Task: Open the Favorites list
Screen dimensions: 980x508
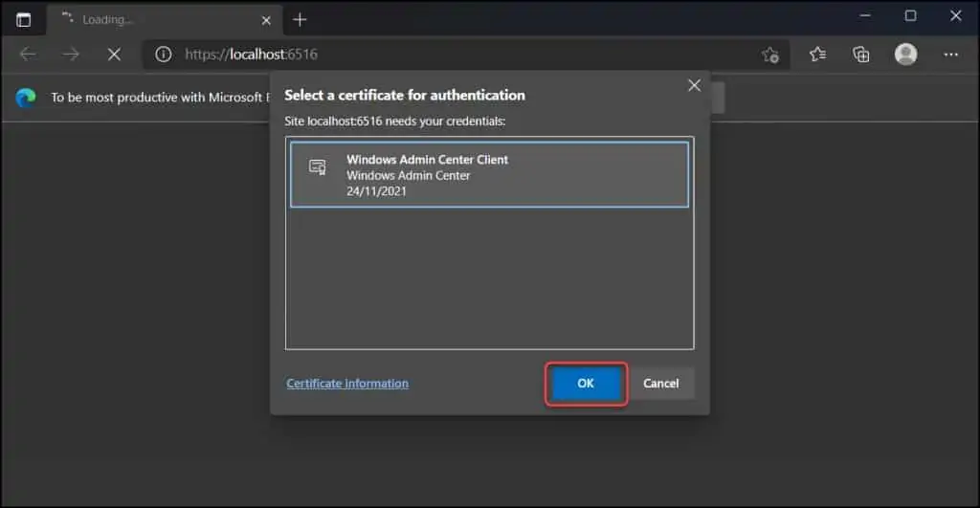Action: click(x=817, y=55)
